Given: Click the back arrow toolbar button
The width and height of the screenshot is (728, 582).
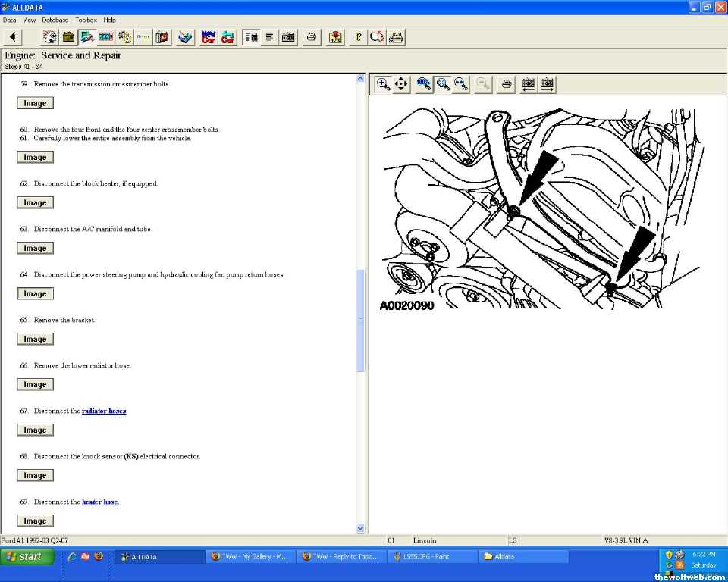Looking at the screenshot, I should pos(12,37).
